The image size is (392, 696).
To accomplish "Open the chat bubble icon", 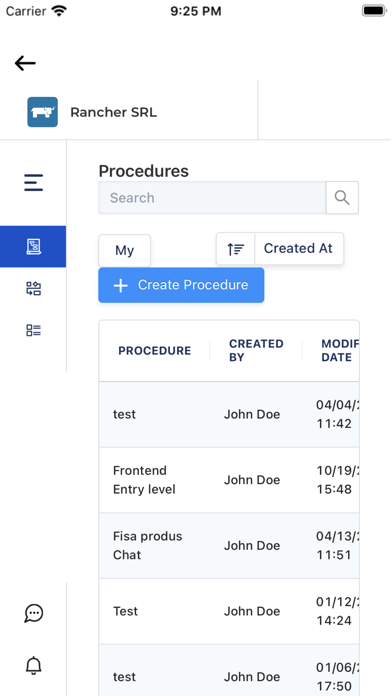I will point(34,613).
